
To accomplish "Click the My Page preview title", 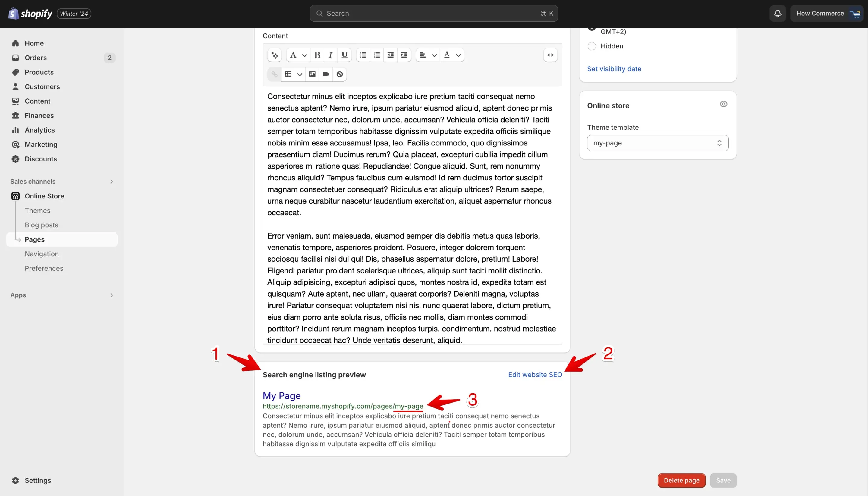I will [281, 395].
